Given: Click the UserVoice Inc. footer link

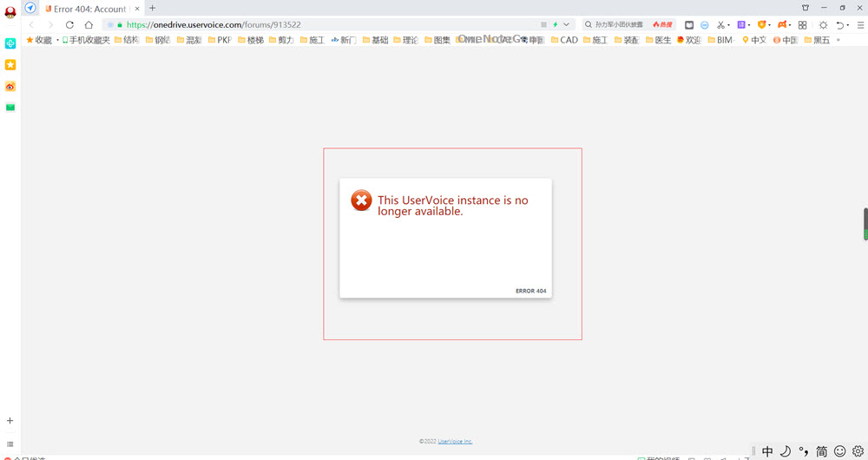Looking at the screenshot, I should coord(455,441).
